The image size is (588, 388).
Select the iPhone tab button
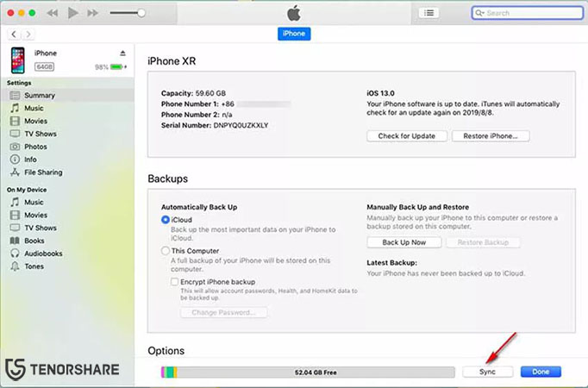coord(294,34)
